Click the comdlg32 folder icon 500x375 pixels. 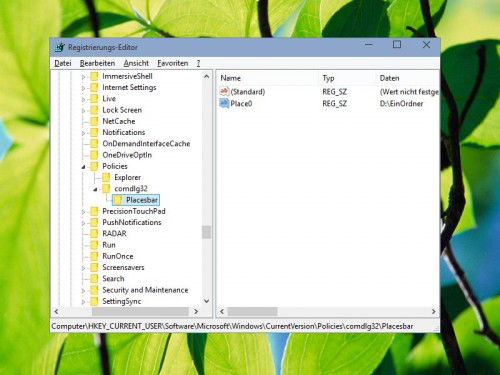tap(106, 189)
